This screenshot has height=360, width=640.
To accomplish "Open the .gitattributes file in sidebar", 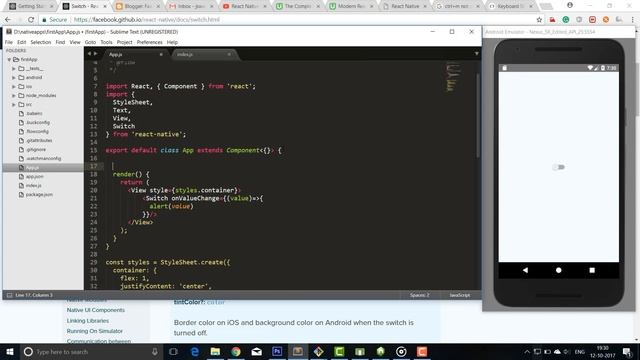I will point(39,140).
